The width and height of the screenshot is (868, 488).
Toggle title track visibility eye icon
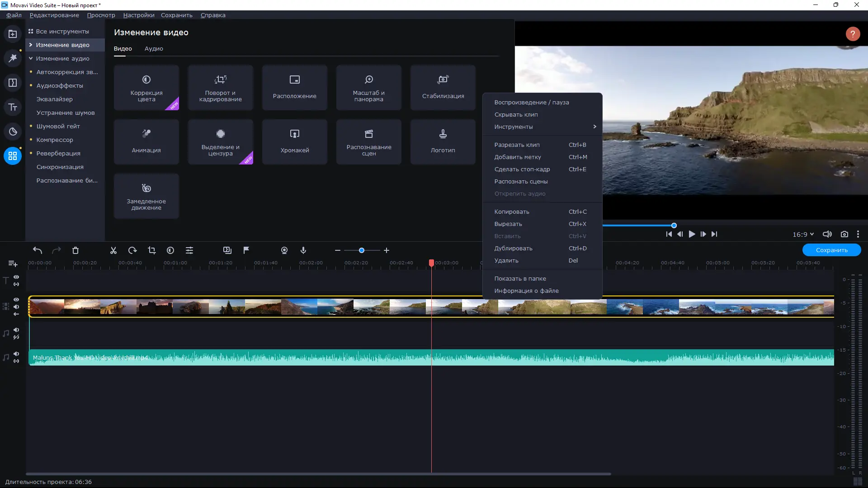16,277
